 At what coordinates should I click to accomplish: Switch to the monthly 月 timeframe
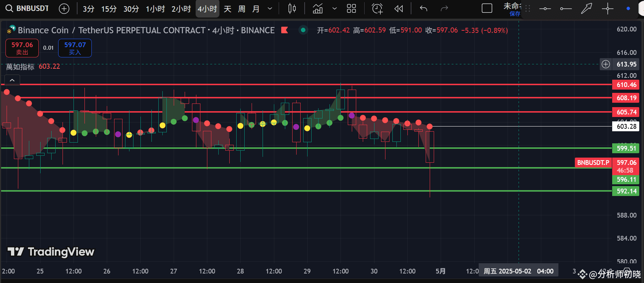(256, 9)
